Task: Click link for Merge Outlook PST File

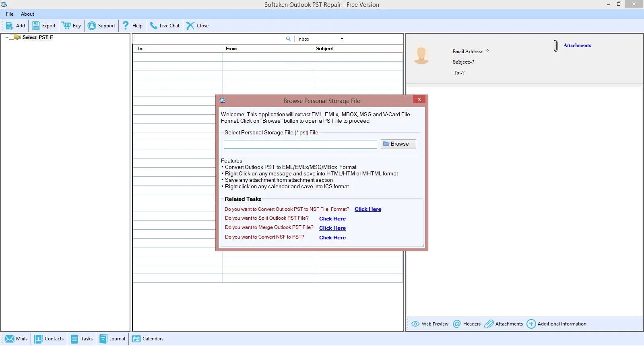Action: (x=332, y=228)
